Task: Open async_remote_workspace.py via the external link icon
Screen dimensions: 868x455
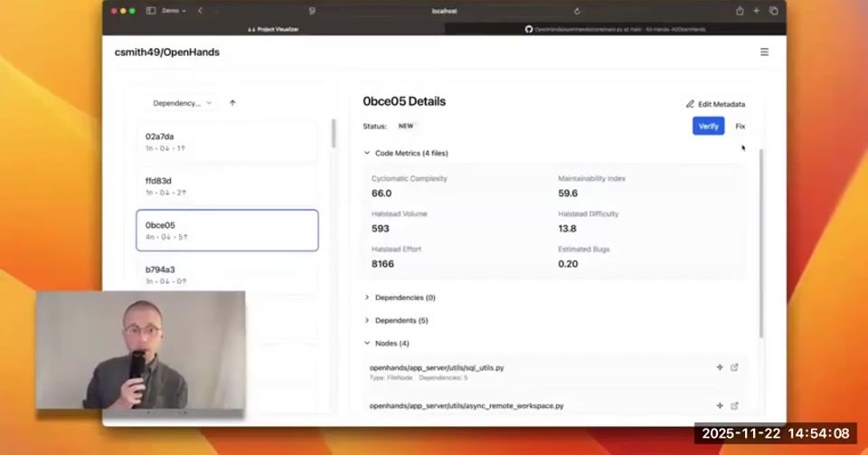Action: [734, 406]
